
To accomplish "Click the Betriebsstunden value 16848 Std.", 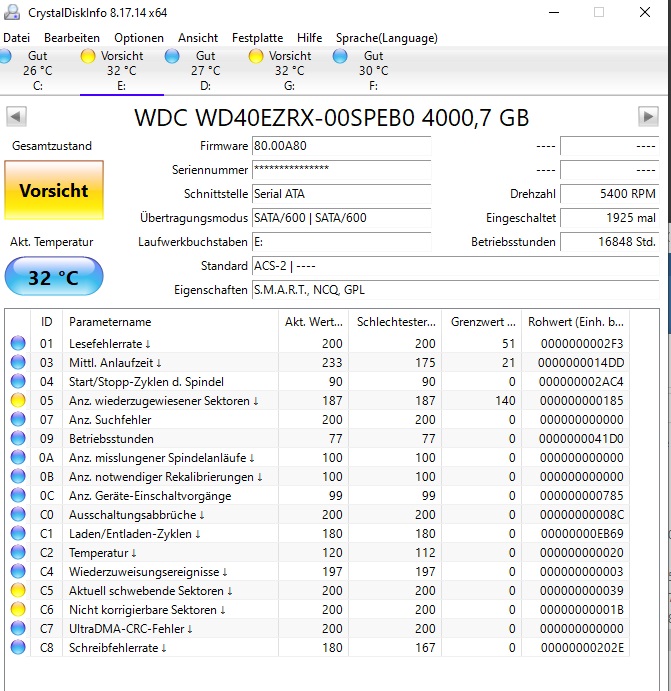I will (610, 242).
